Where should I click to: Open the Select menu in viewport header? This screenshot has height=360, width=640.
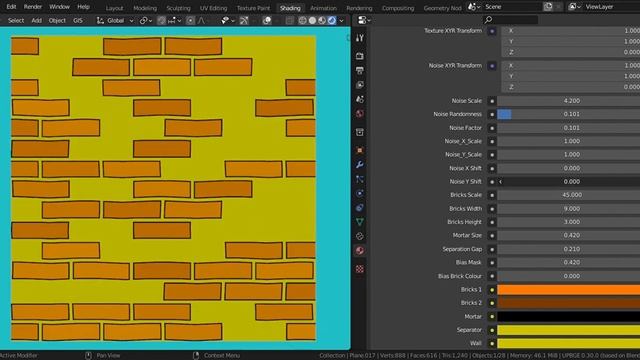pyautogui.click(x=16, y=20)
